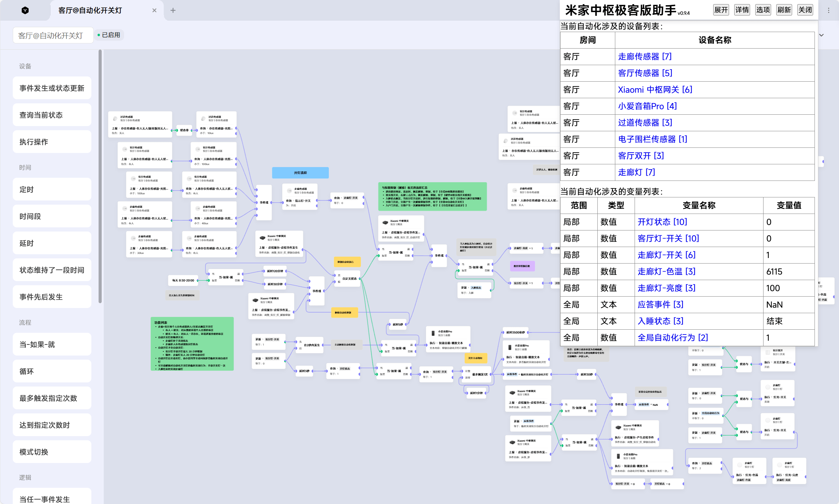This screenshot has height=504, width=839.
Task: Select the yellow 抑制自动化执行 label
Action: pyautogui.click(x=347, y=262)
